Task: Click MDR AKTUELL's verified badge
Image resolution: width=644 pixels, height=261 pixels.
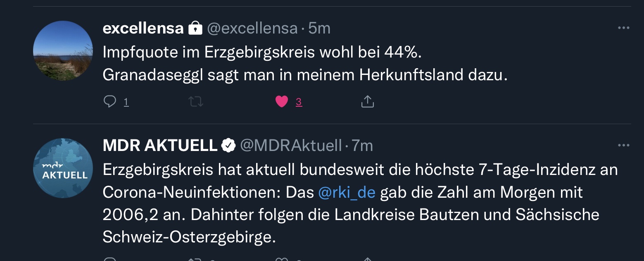Action: click(x=228, y=146)
